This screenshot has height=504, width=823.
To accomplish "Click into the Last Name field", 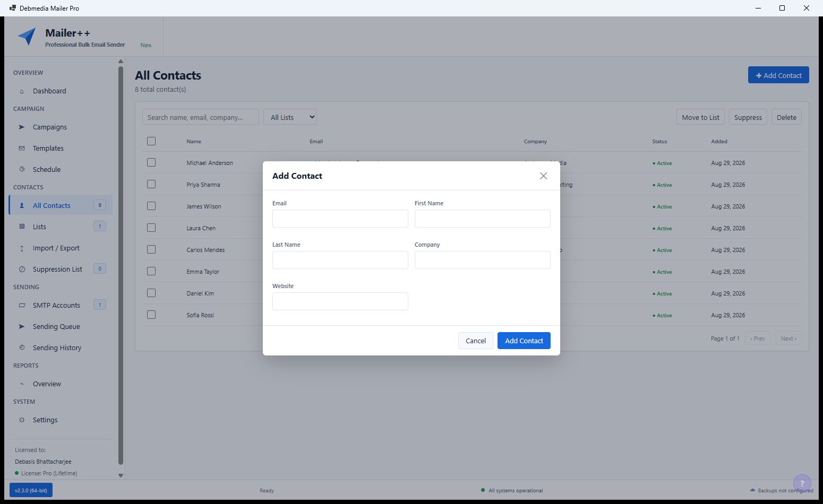I will point(340,260).
